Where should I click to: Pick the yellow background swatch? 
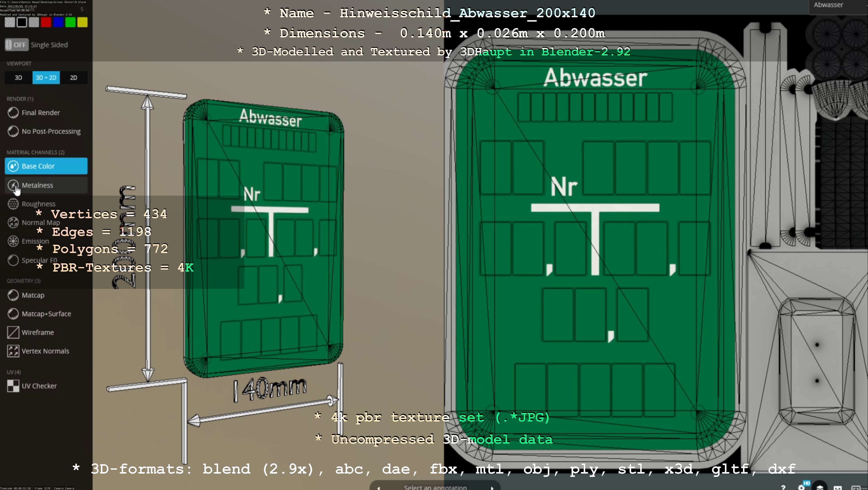click(82, 22)
